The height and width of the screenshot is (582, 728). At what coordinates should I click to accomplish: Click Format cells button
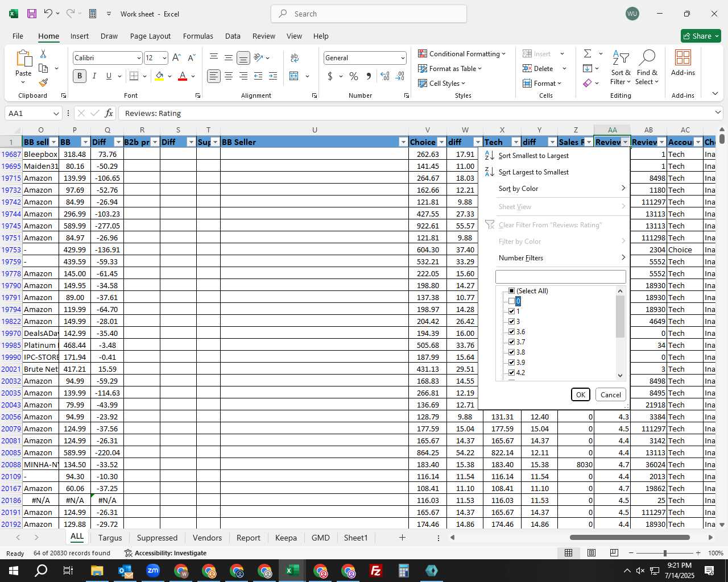tap(542, 83)
